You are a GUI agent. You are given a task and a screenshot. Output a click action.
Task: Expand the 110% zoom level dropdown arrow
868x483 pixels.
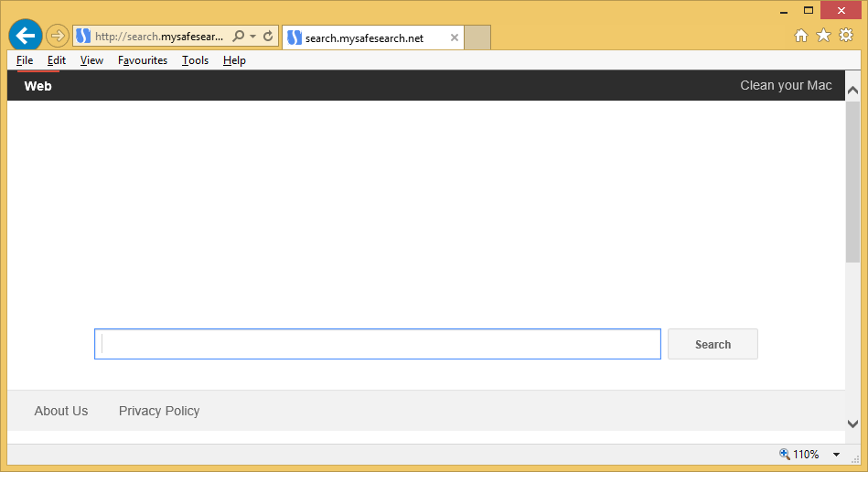point(837,455)
